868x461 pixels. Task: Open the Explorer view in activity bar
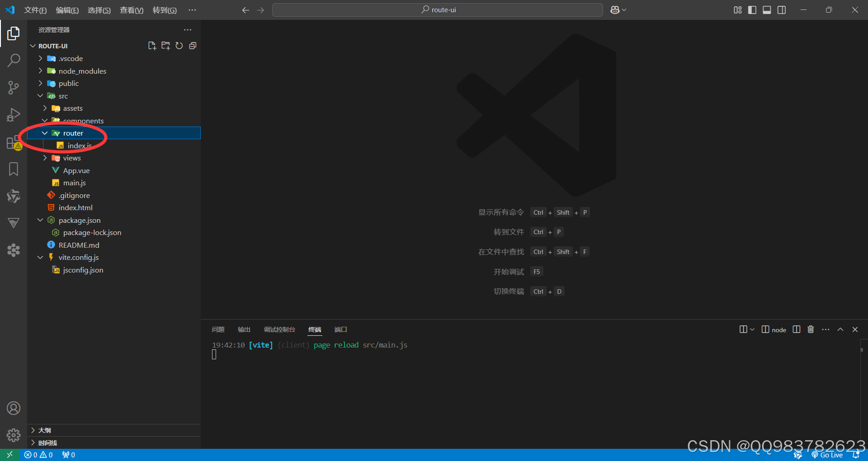[14, 33]
